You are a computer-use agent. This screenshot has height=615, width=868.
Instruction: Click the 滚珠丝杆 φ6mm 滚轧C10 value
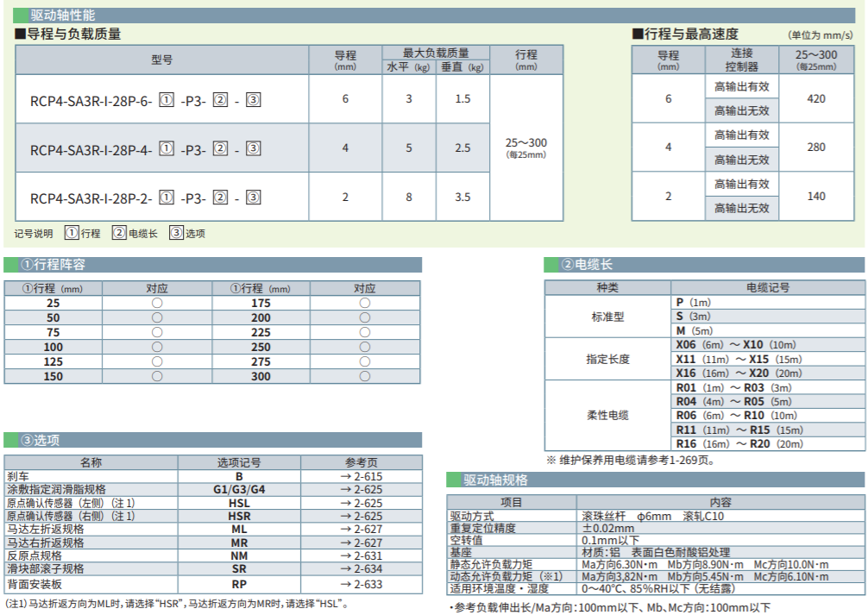pos(652,516)
